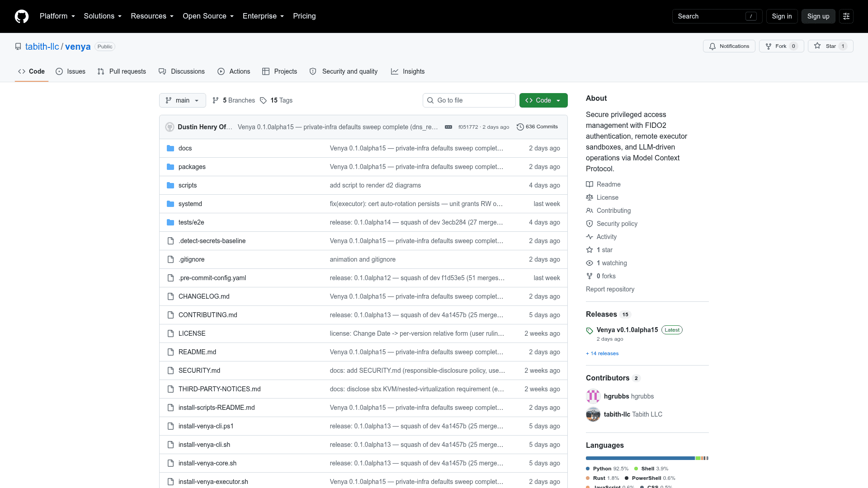The image size is (868, 488).
Task: Click Dustin Henry's avatar in the latest commit row
Action: point(170,127)
